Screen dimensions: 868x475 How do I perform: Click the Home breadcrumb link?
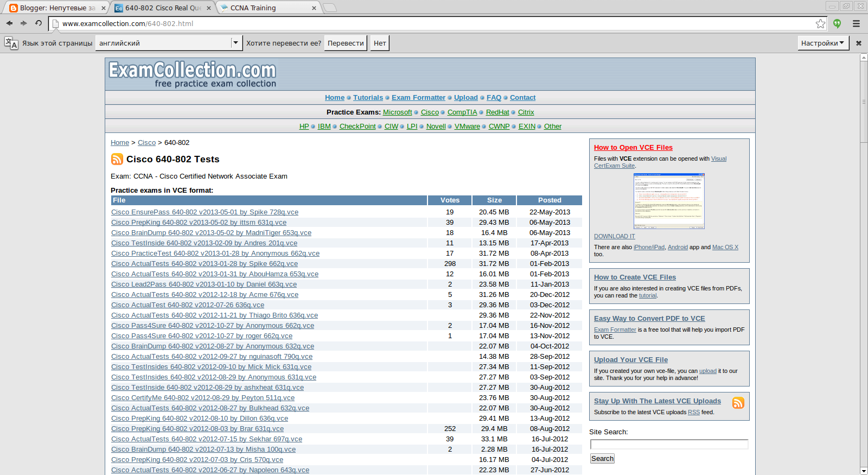pos(120,143)
